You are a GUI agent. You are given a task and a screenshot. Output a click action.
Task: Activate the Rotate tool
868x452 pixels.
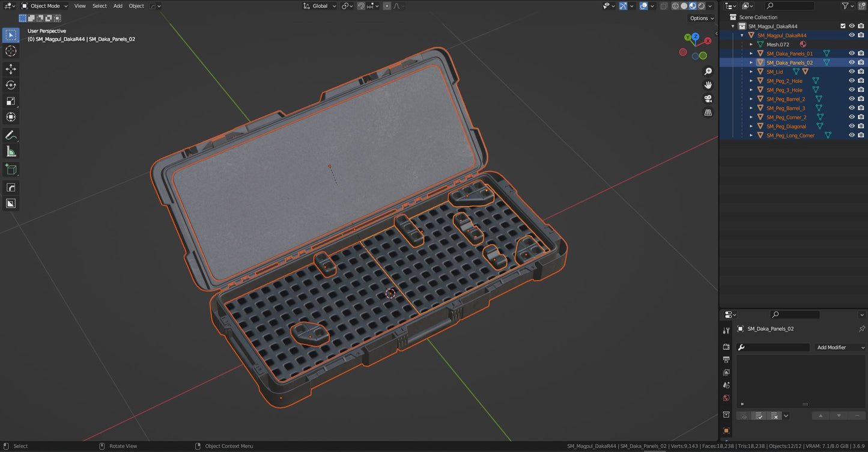click(11, 85)
